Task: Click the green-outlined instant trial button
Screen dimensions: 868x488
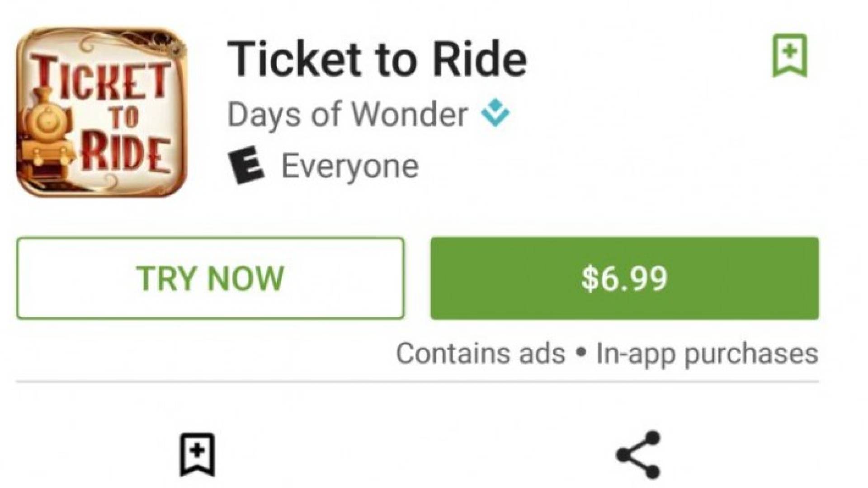Action: coord(210,278)
